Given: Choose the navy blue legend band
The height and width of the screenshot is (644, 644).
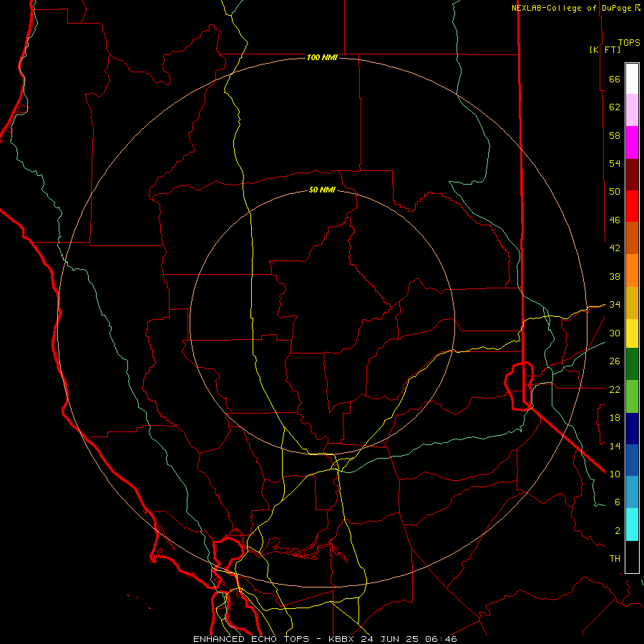Looking at the screenshot, I should click(x=632, y=429).
